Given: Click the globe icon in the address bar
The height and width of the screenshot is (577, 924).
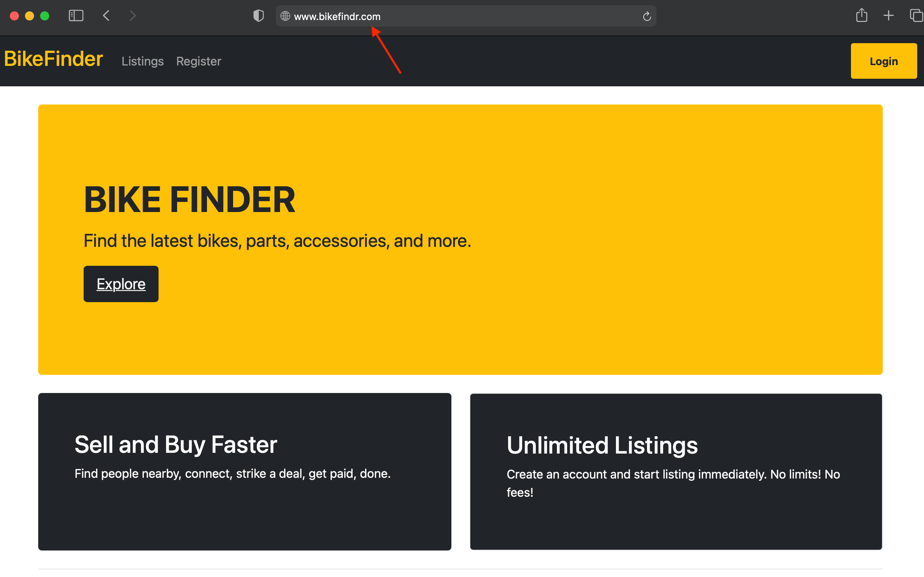Looking at the screenshot, I should (x=285, y=16).
